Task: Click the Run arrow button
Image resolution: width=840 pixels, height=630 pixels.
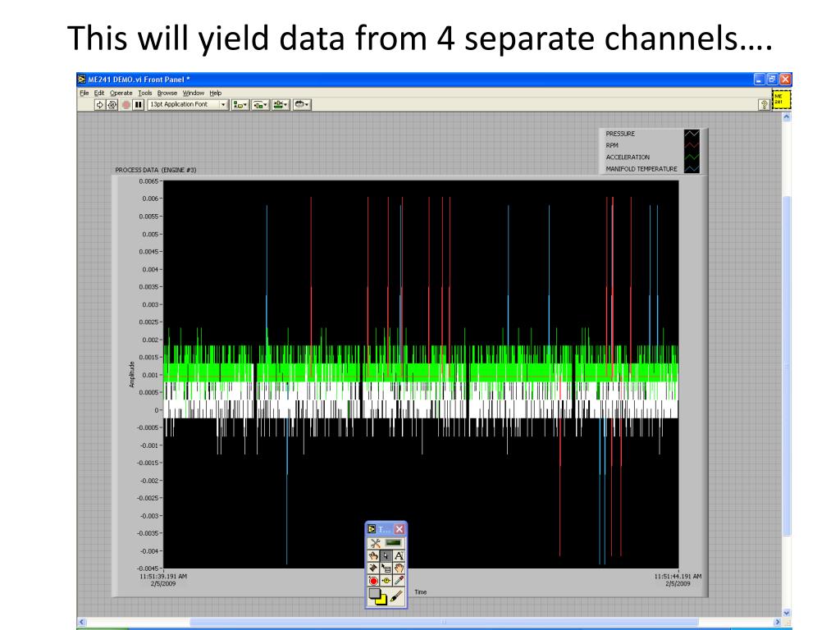Action: point(99,105)
